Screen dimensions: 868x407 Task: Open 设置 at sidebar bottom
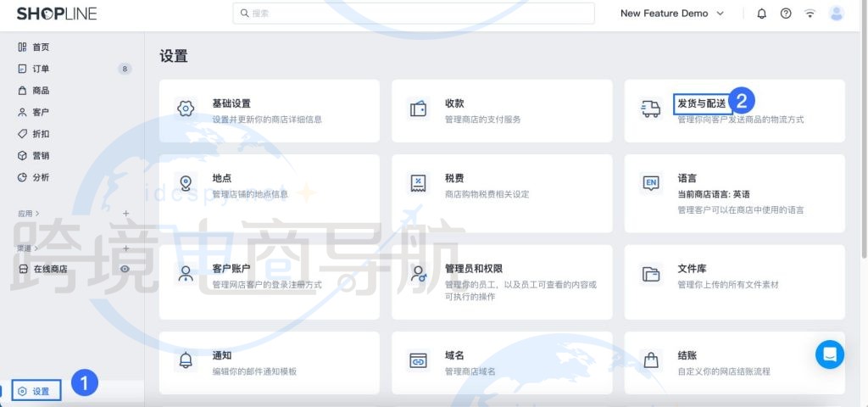pos(36,391)
